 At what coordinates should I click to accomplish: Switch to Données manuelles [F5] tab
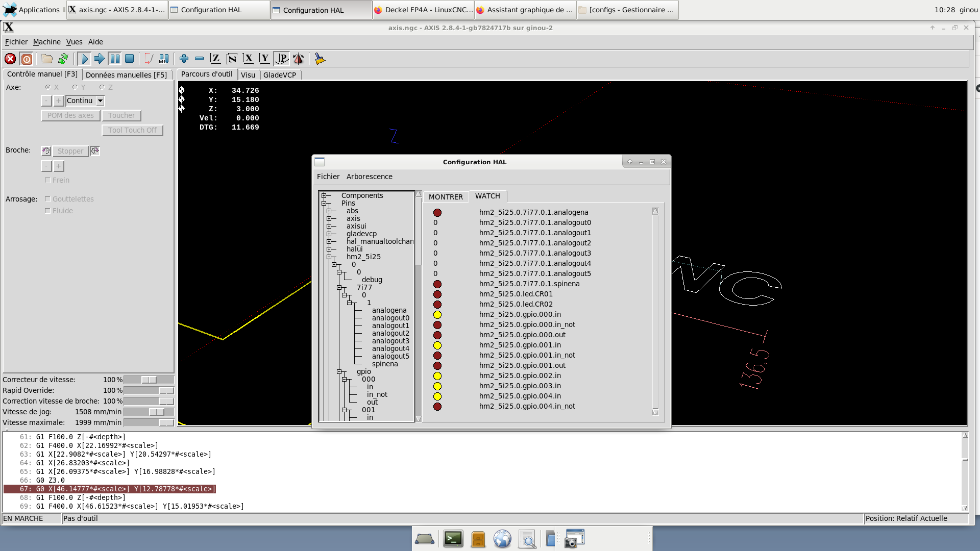coord(126,75)
